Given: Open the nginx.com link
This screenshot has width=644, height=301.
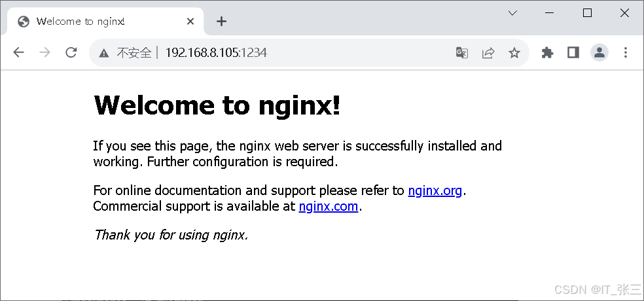Looking at the screenshot, I should [329, 206].
